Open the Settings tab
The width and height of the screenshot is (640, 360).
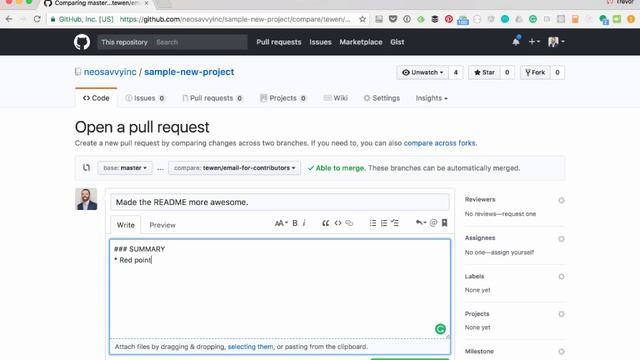tap(382, 98)
